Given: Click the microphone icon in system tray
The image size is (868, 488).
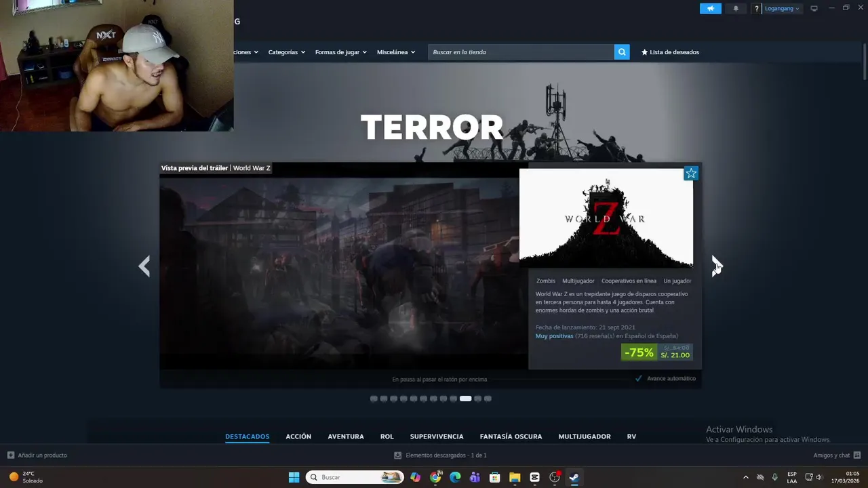Looking at the screenshot, I should (774, 477).
